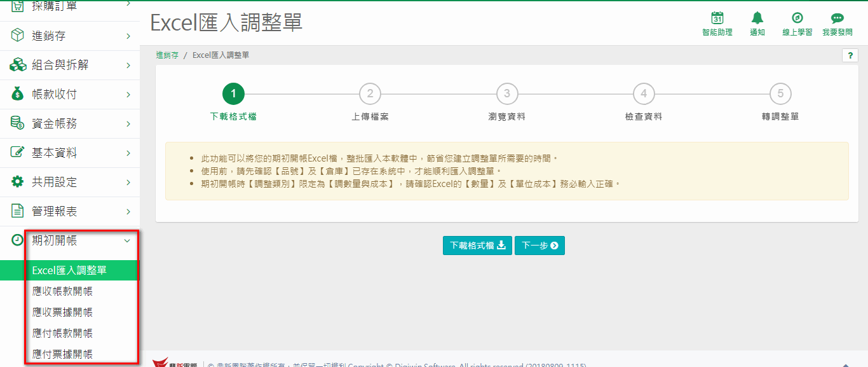Open 應收票據開帳 submenu item
This screenshot has height=367, width=868.
click(62, 312)
